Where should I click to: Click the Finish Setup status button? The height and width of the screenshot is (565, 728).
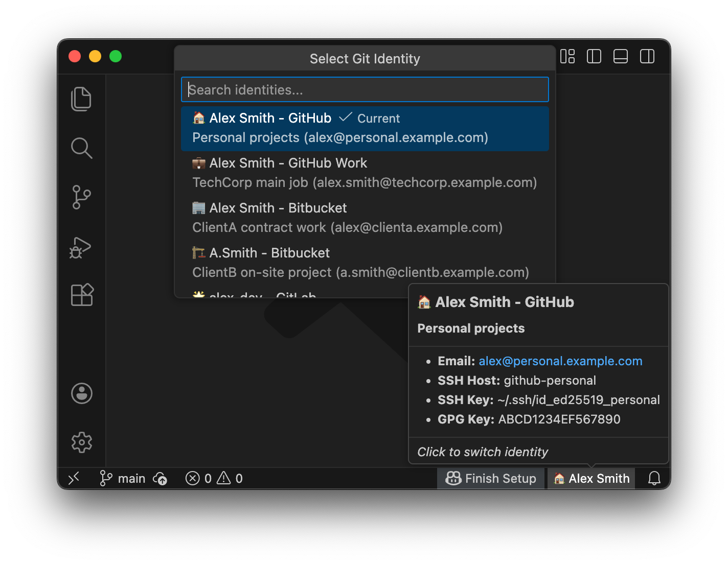491,479
